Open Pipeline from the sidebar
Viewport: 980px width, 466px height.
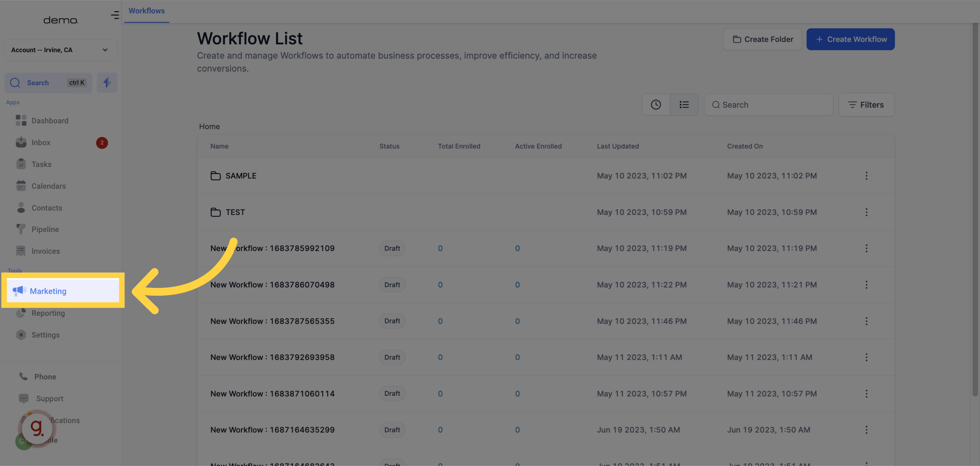tap(37, 230)
